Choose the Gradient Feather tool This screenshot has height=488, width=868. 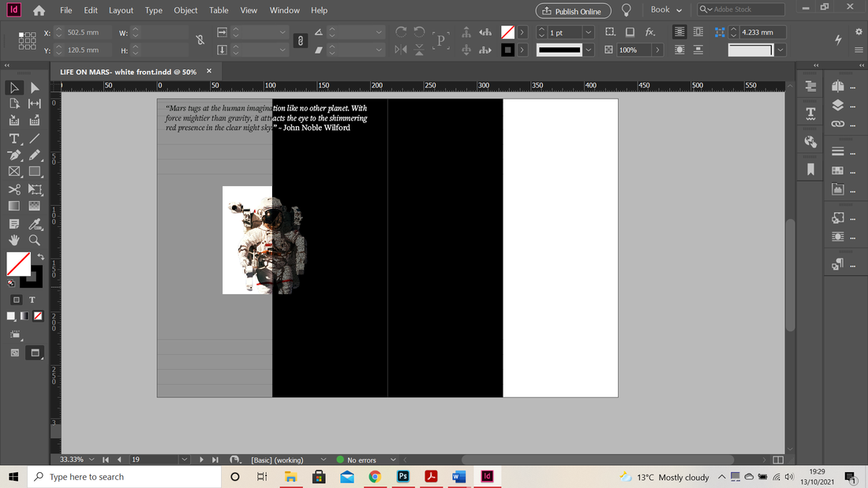(x=35, y=206)
